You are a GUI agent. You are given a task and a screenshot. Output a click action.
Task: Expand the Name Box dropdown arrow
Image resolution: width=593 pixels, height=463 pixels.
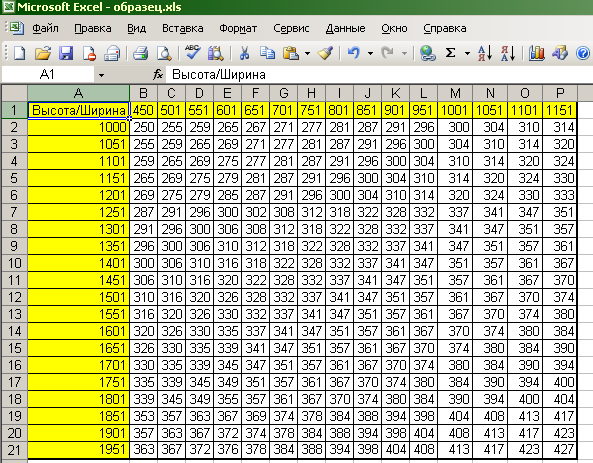click(x=101, y=75)
